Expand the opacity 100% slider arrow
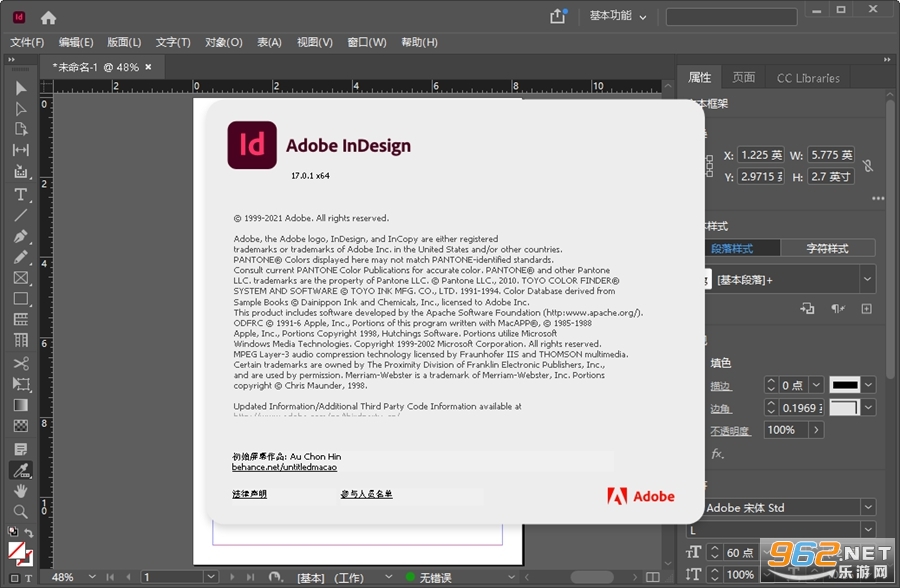900x588 pixels. [x=816, y=430]
